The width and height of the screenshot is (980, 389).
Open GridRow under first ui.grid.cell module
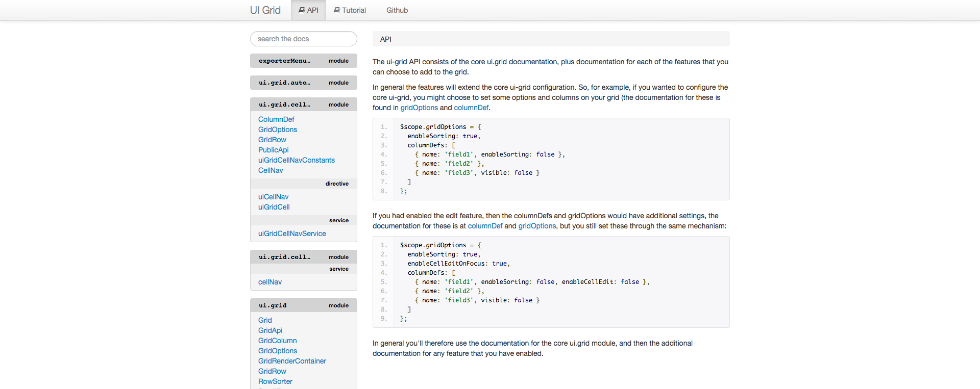(272, 140)
